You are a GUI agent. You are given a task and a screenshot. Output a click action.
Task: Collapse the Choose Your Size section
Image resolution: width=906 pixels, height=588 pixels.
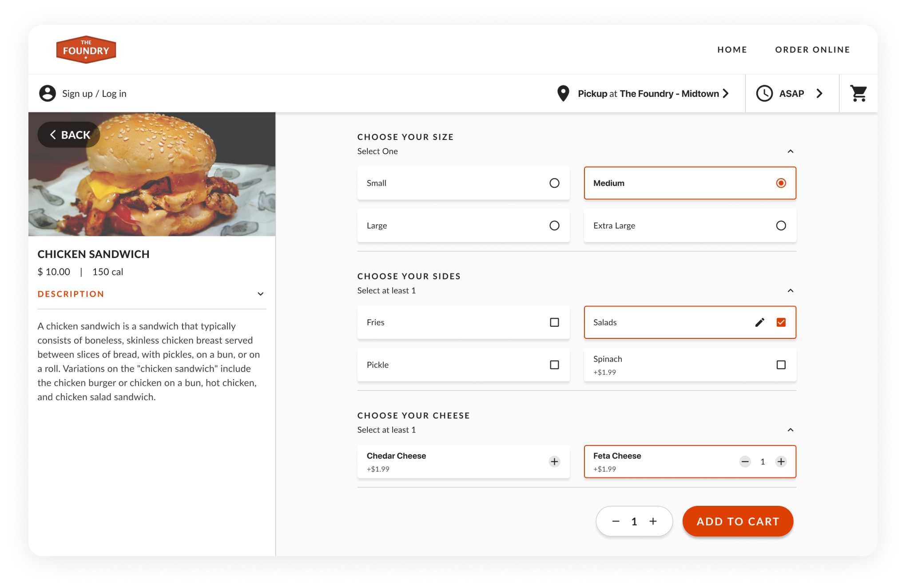791,151
